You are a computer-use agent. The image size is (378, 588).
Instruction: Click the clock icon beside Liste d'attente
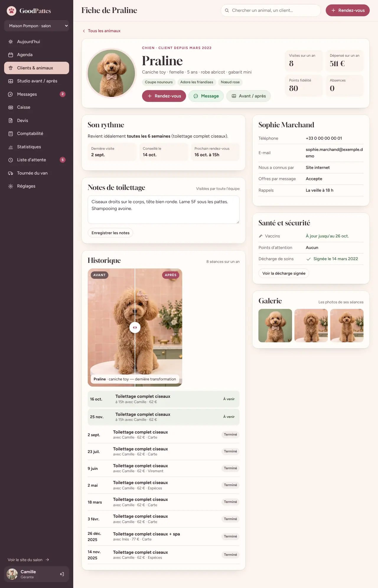tap(11, 160)
